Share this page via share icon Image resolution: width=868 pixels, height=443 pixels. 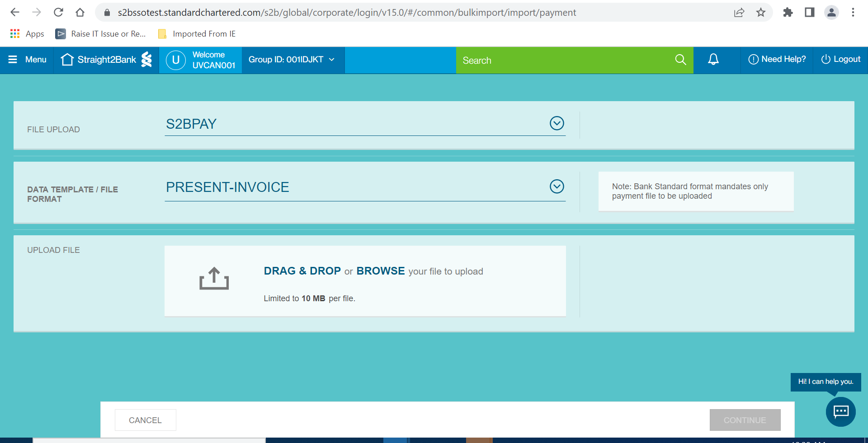click(739, 13)
